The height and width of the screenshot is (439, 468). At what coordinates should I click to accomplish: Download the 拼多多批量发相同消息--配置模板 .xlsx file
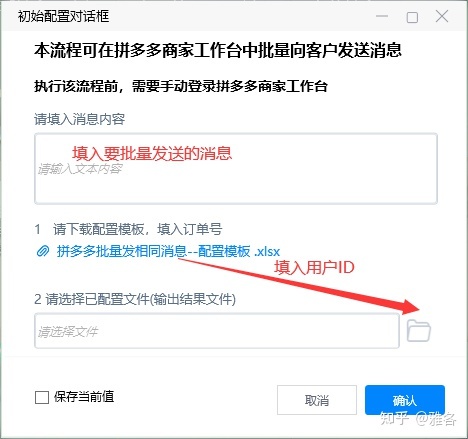[x=168, y=251]
